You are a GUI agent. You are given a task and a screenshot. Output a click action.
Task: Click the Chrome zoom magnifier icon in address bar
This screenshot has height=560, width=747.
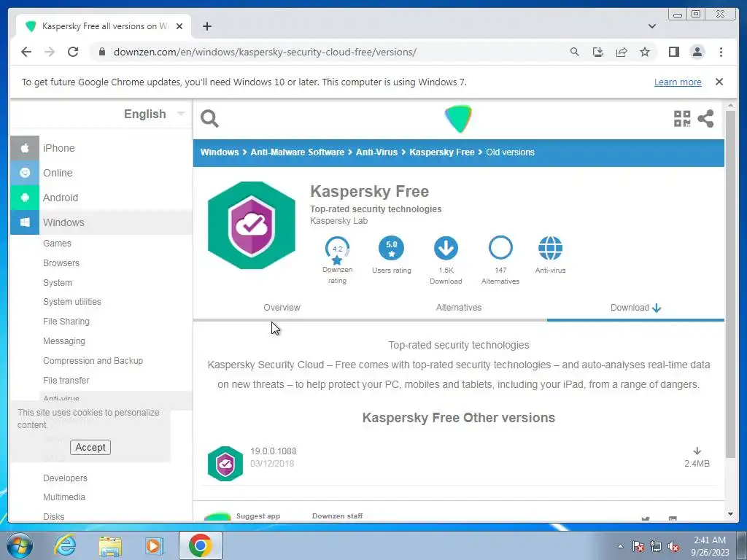pyautogui.click(x=575, y=52)
